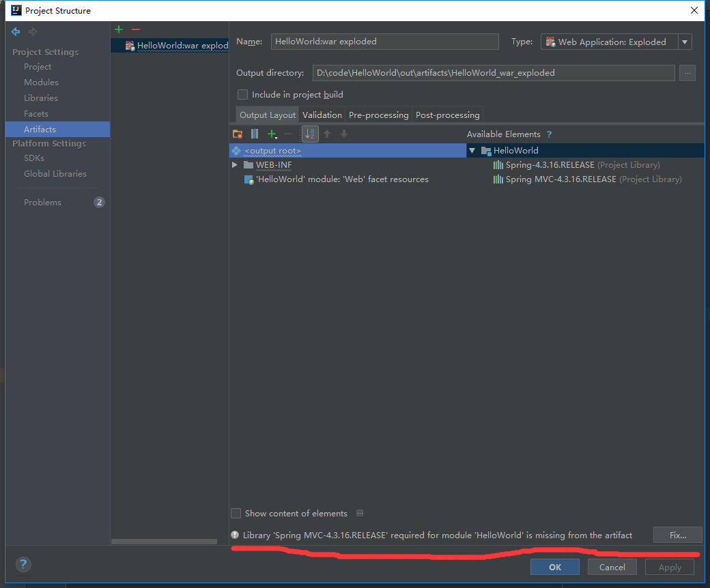Open Modules settings section
710x588 pixels.
(x=41, y=83)
